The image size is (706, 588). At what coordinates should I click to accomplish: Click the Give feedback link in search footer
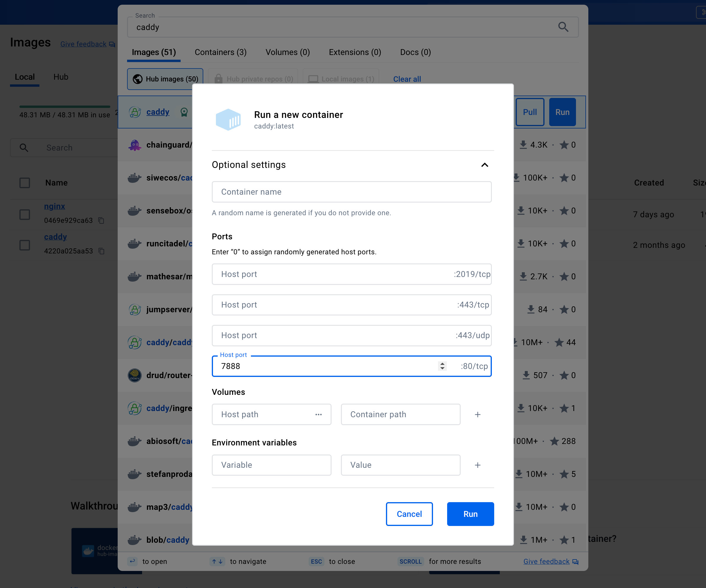pyautogui.click(x=546, y=562)
